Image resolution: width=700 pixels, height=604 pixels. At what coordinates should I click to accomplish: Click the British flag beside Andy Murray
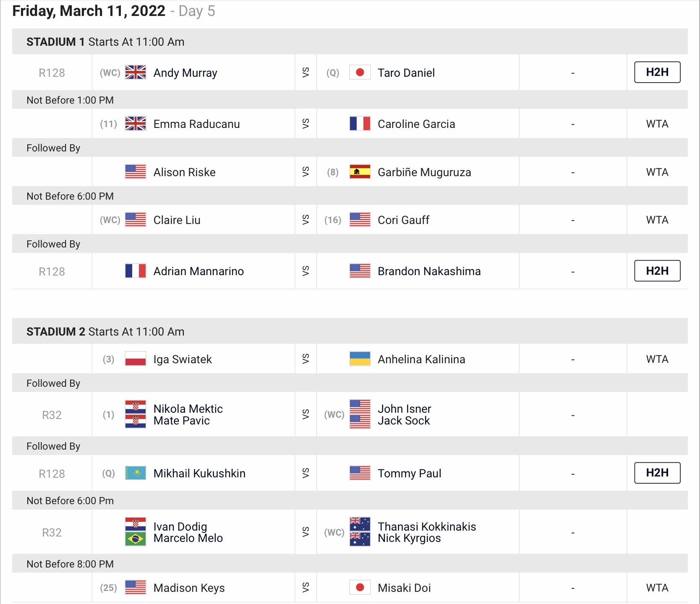pyautogui.click(x=136, y=73)
